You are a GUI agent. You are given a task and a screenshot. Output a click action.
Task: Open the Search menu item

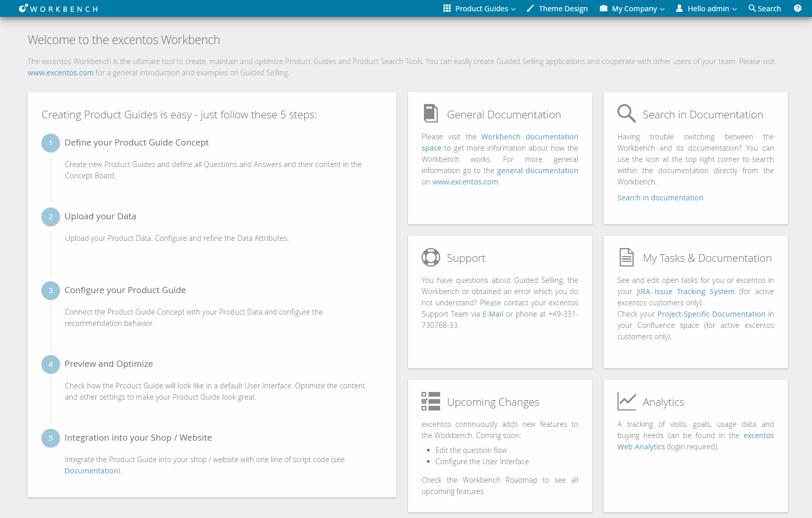click(765, 8)
